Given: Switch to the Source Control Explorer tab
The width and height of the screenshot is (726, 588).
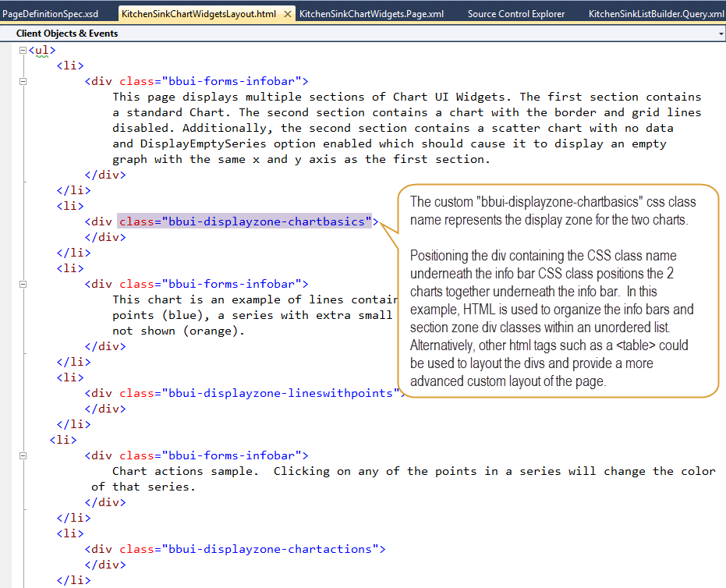Looking at the screenshot, I should point(516,14).
